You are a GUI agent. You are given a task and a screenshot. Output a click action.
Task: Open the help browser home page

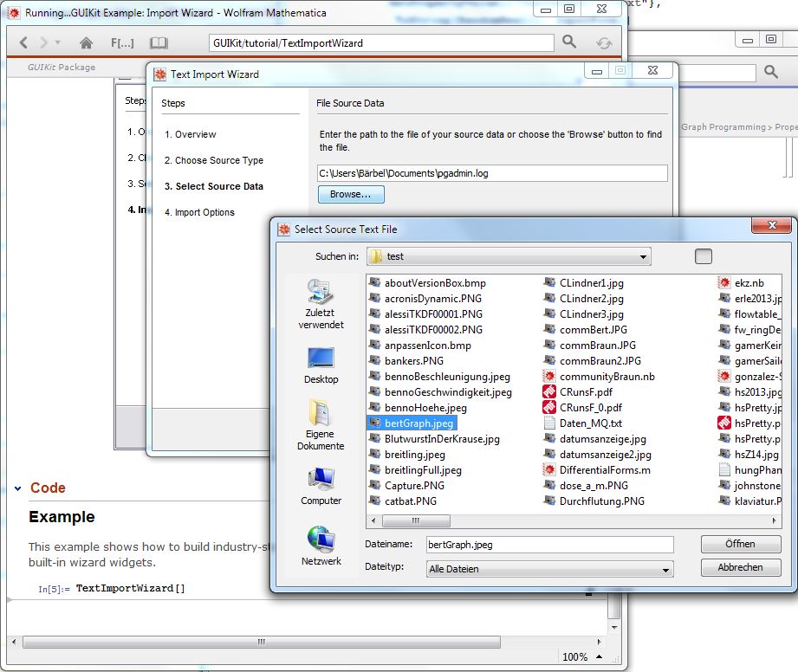coord(86,42)
